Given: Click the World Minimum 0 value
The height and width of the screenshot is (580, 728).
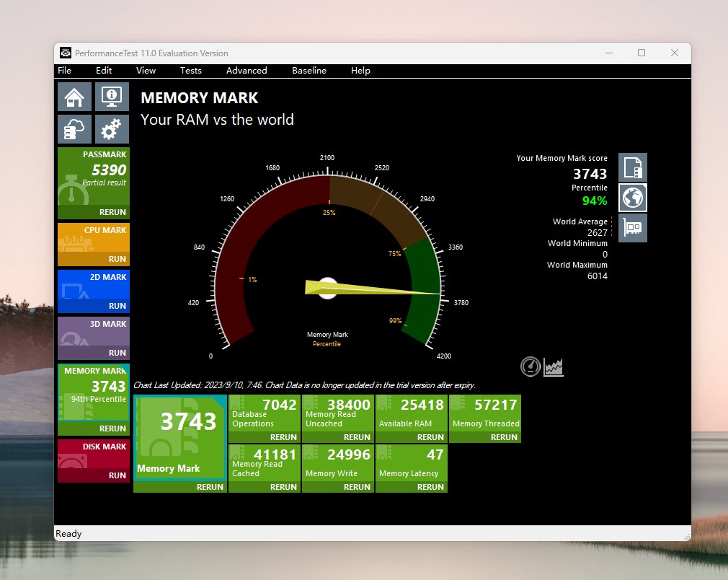Looking at the screenshot, I should [605, 254].
